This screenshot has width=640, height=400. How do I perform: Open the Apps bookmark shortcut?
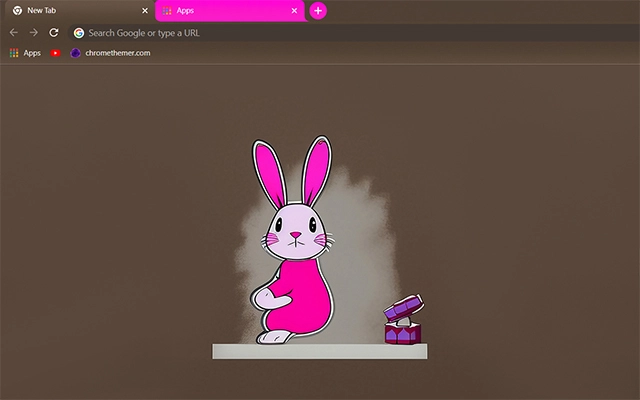tap(25, 53)
